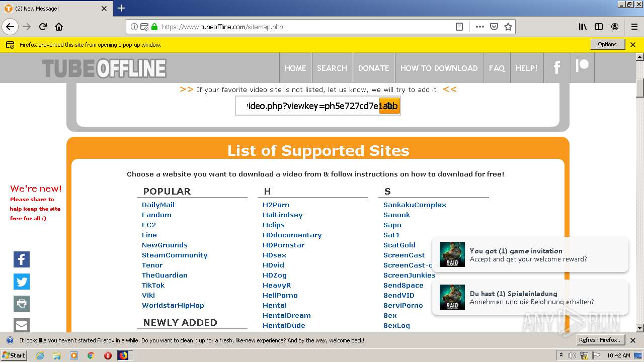This screenshot has height=362, width=644.
Task: Share page by email envelope icon
Action: pos(22,325)
